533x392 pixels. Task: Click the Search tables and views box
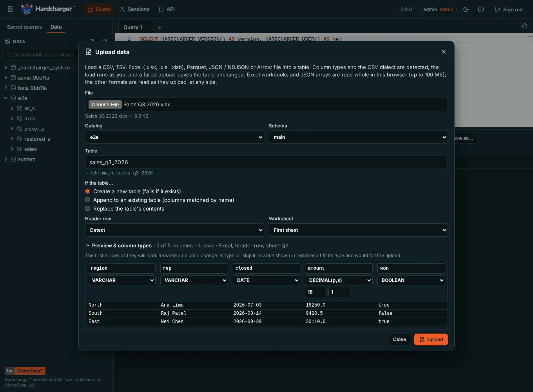pyautogui.click(x=41, y=54)
